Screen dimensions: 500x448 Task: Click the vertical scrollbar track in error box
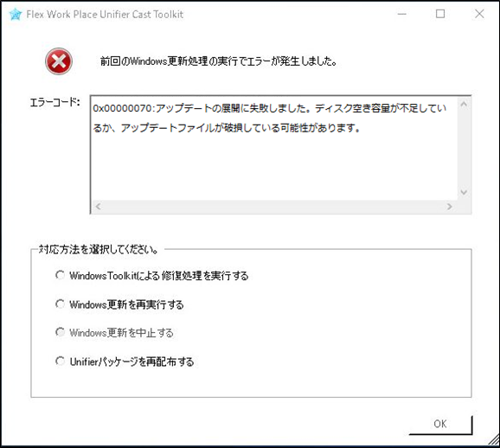pos(464,148)
